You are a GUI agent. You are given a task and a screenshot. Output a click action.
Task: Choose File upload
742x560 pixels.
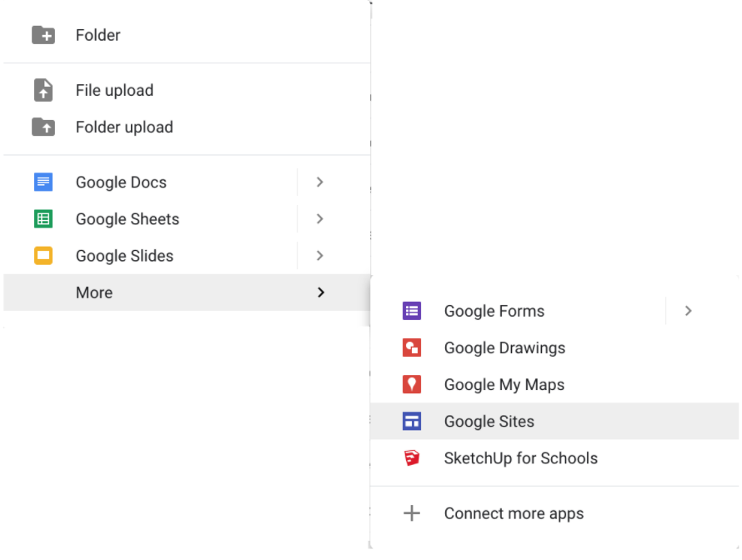(187, 90)
